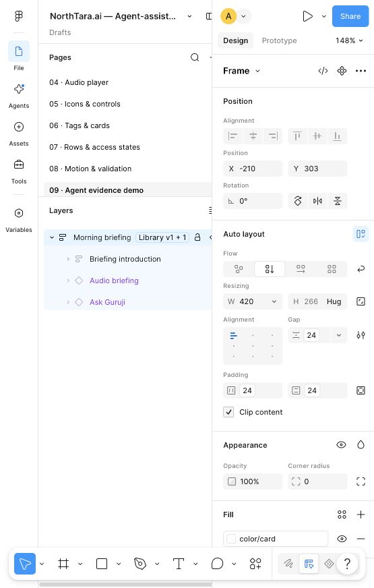Open the 148% zoom dropdown
This screenshot has width=374, height=588.
tap(349, 40)
